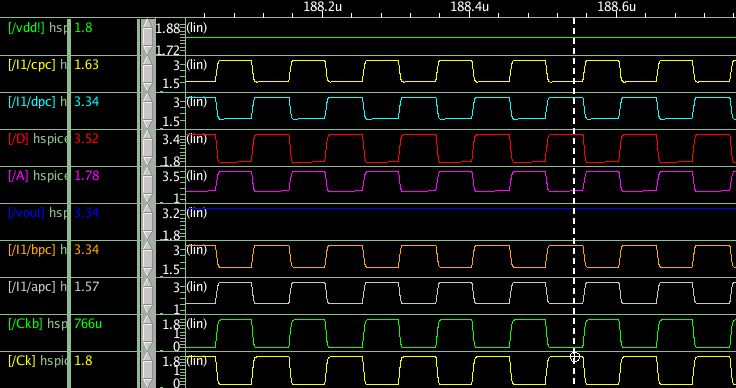The width and height of the screenshot is (736, 388).
Task: Select the [/vout] signal name
Action: pyautogui.click(x=26, y=213)
